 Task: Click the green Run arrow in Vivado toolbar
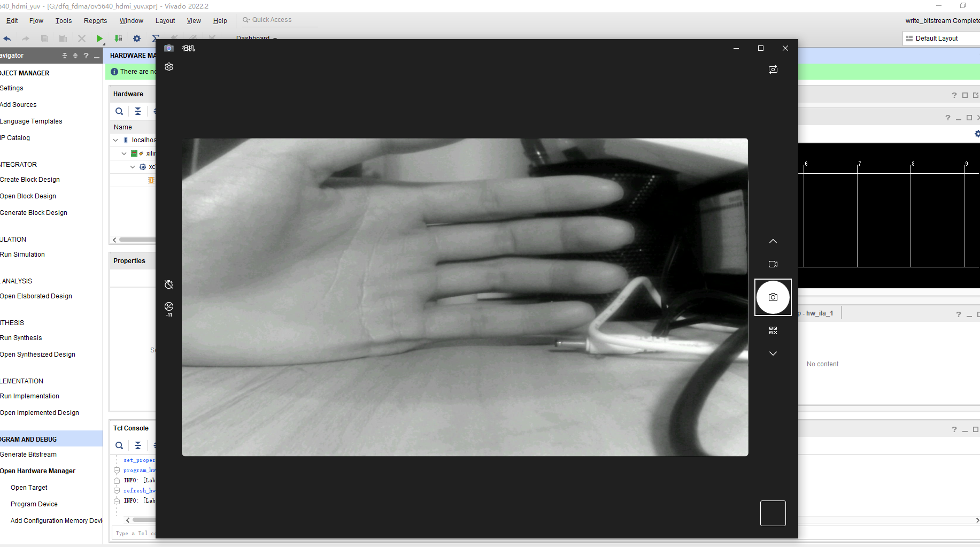click(99, 38)
